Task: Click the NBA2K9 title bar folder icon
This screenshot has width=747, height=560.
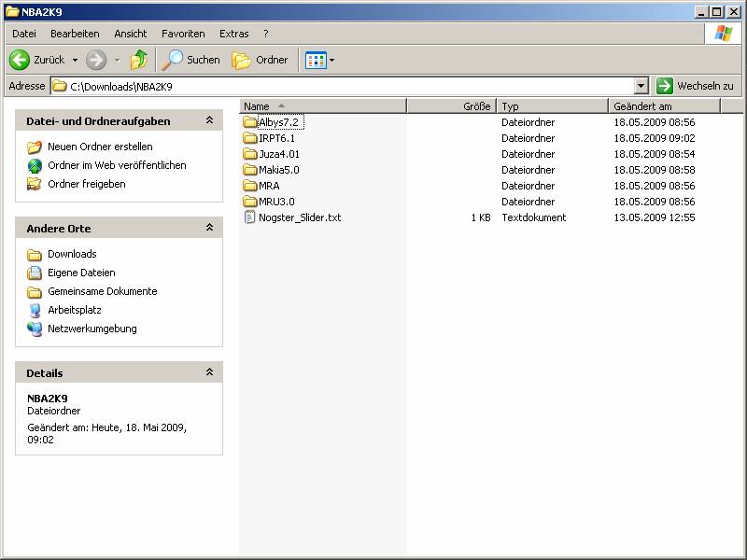Action: 11,11
